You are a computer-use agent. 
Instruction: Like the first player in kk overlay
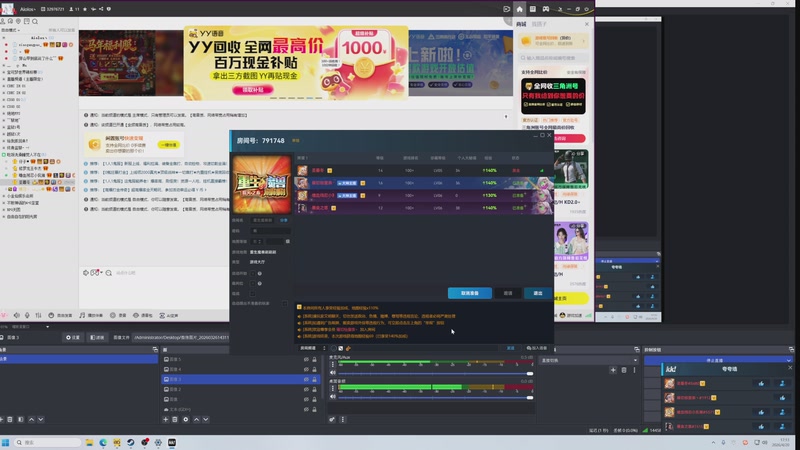click(x=761, y=383)
